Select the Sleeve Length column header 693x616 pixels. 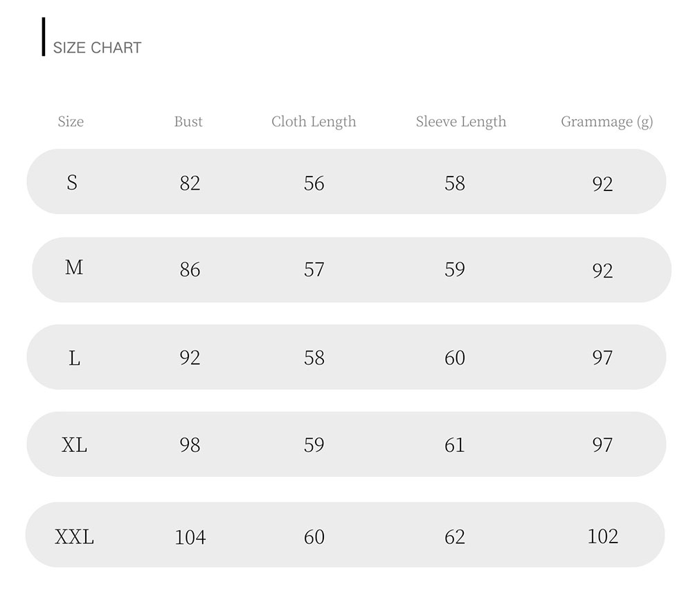pyautogui.click(x=461, y=122)
